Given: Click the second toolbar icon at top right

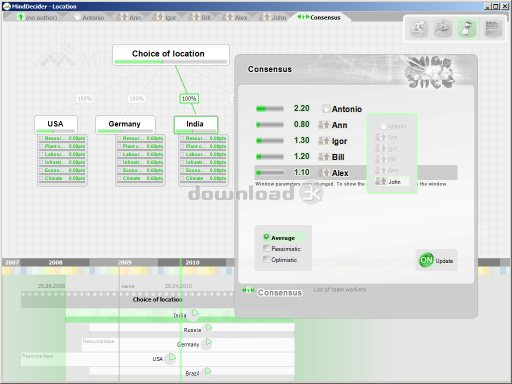Looking at the screenshot, I should tap(442, 28).
